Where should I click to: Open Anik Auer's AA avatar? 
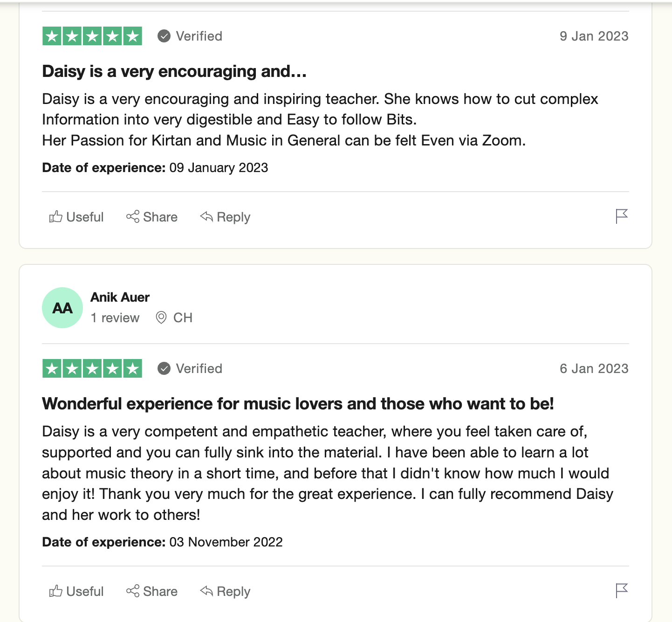(x=62, y=308)
